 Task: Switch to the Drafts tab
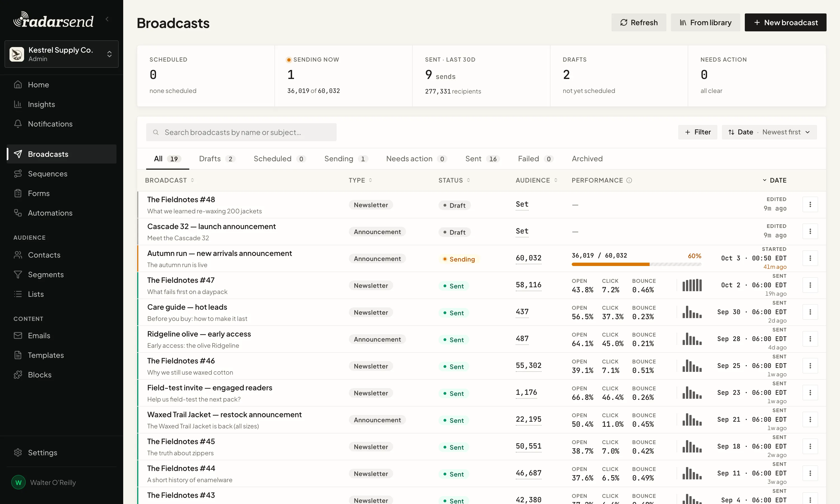point(217,158)
